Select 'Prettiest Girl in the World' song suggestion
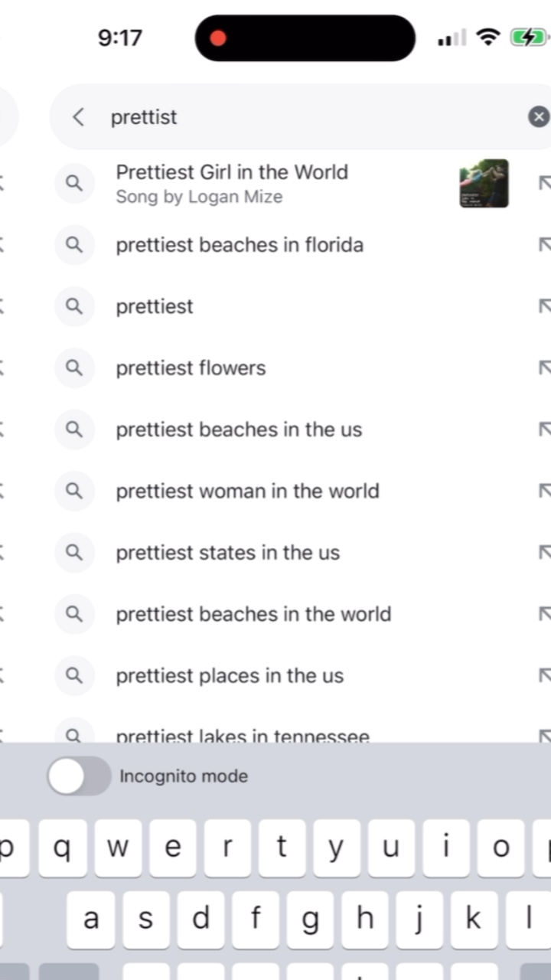The width and height of the screenshot is (551, 980). point(232,183)
